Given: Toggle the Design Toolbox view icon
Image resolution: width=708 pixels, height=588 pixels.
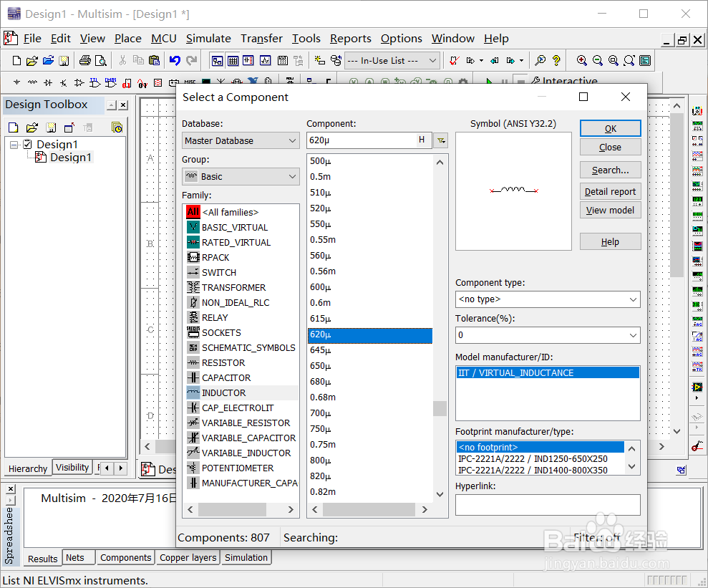Looking at the screenshot, I should tap(217, 60).
